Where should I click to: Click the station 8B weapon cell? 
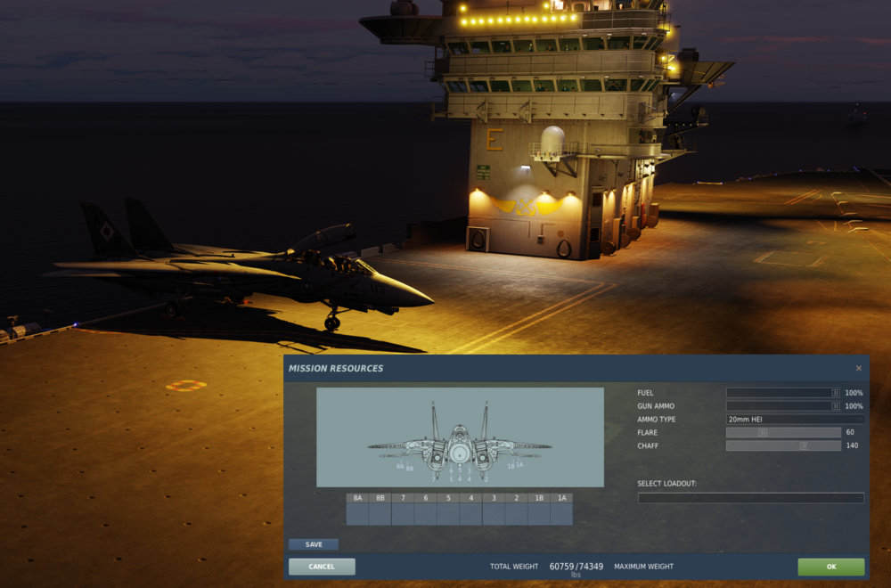[x=380, y=512]
